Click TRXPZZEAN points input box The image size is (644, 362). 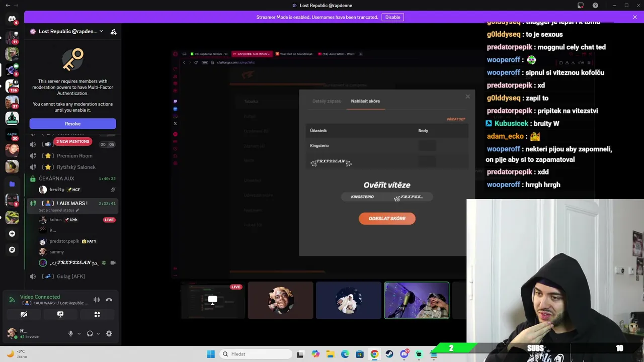point(427,162)
